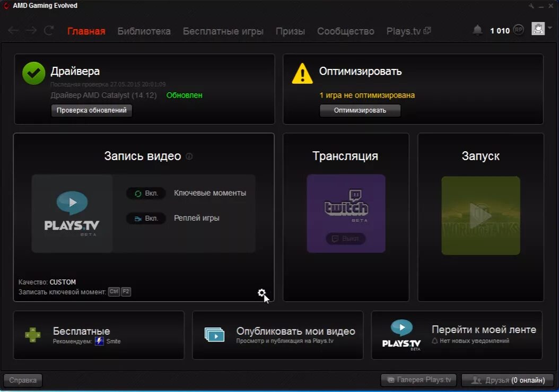Expand the profile dropdown arrow
The width and height of the screenshot is (559, 392).
click(550, 28)
